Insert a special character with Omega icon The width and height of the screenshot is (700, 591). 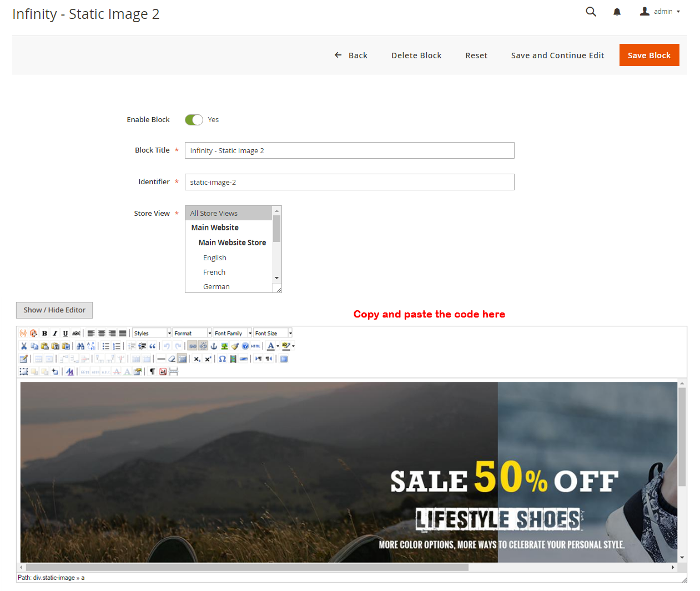222,359
